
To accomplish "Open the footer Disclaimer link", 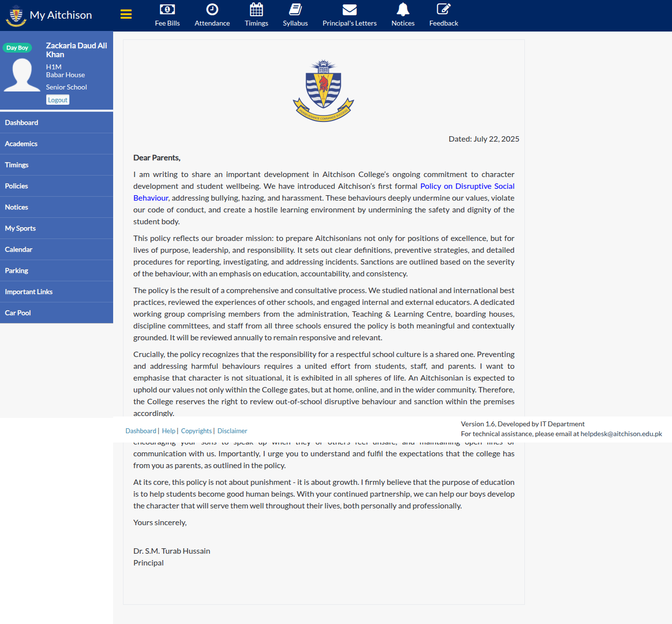I will (x=232, y=431).
